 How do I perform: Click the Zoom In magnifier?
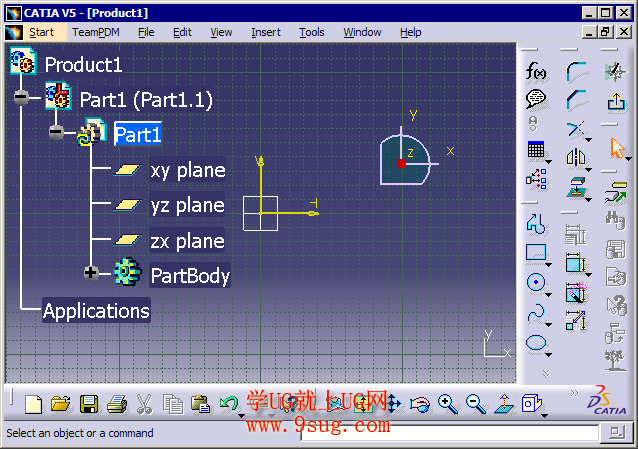pyautogui.click(x=448, y=404)
